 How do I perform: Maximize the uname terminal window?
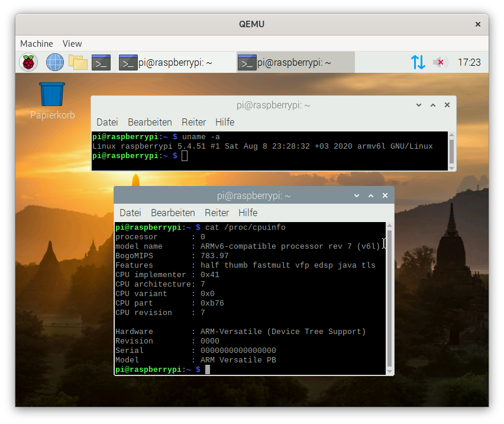tap(433, 105)
